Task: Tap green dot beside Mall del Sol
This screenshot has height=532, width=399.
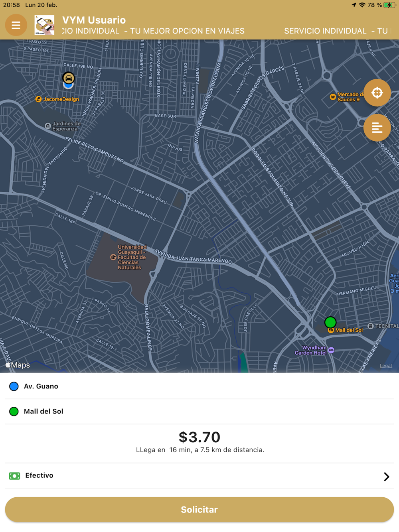Action: point(14,411)
